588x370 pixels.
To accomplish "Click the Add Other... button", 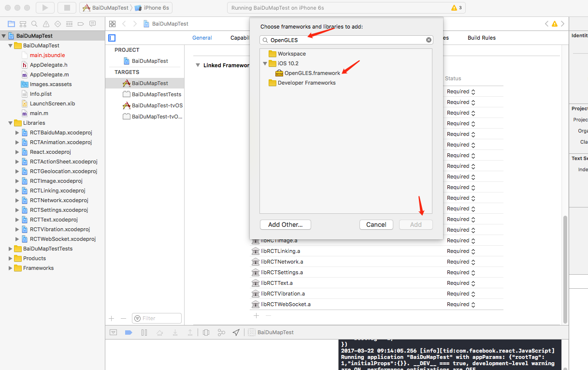I will click(x=286, y=224).
